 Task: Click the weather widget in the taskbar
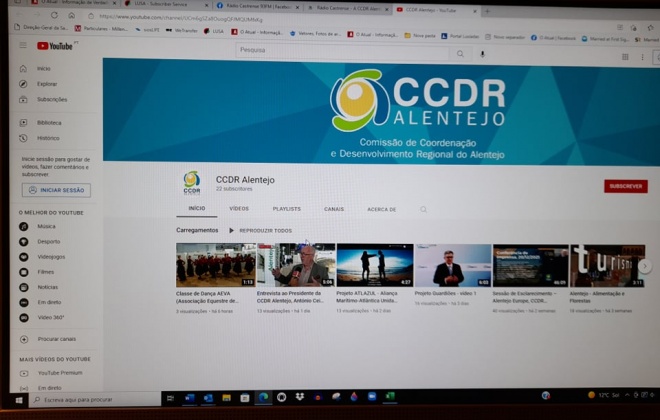(603, 395)
